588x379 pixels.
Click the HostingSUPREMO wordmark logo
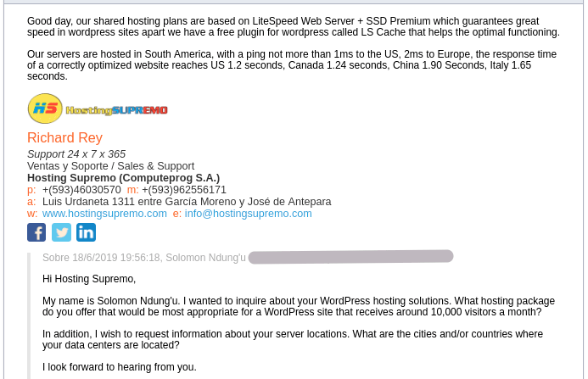[116, 110]
